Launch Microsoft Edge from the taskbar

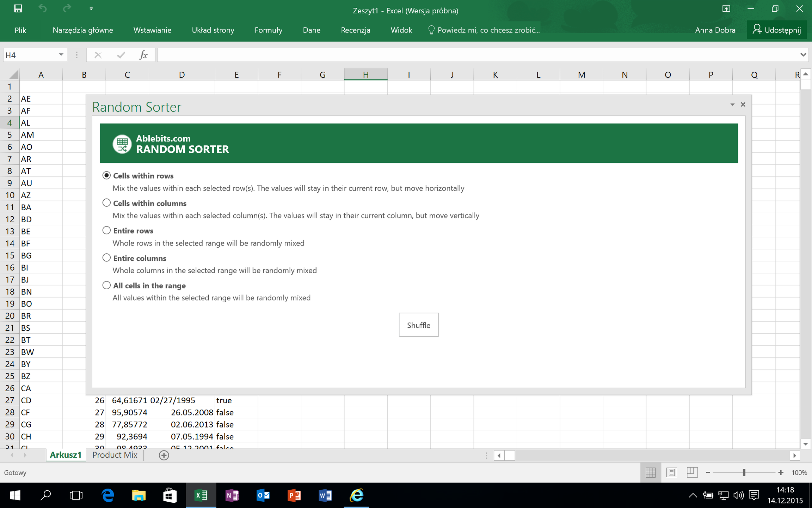pyautogui.click(x=108, y=496)
